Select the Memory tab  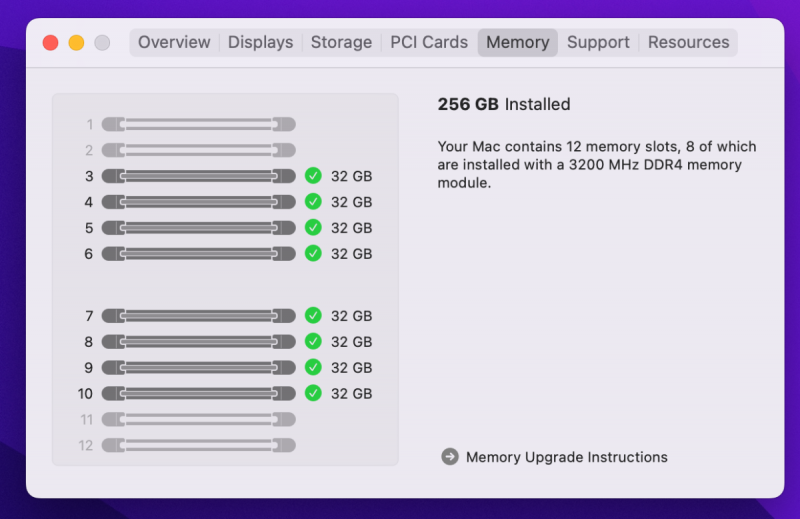coord(517,42)
